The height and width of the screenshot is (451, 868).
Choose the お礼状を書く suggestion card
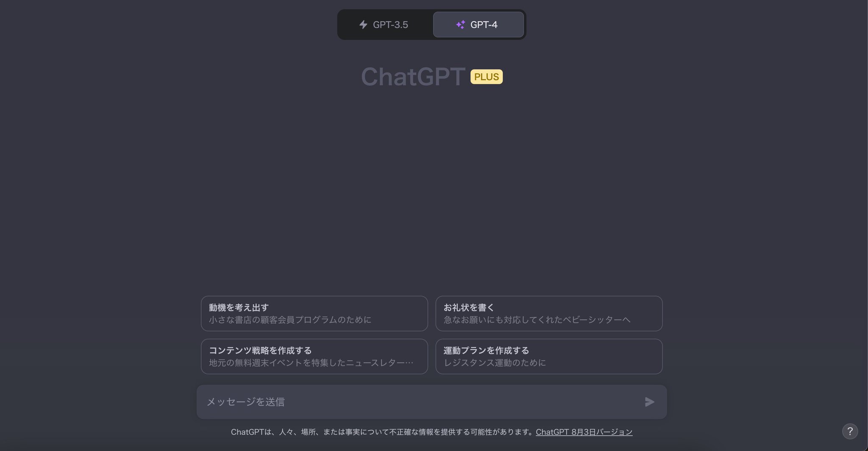pyautogui.click(x=549, y=313)
